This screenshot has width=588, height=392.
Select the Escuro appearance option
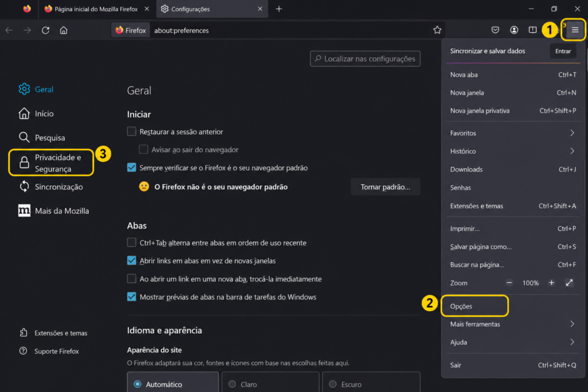pyautogui.click(x=371, y=382)
